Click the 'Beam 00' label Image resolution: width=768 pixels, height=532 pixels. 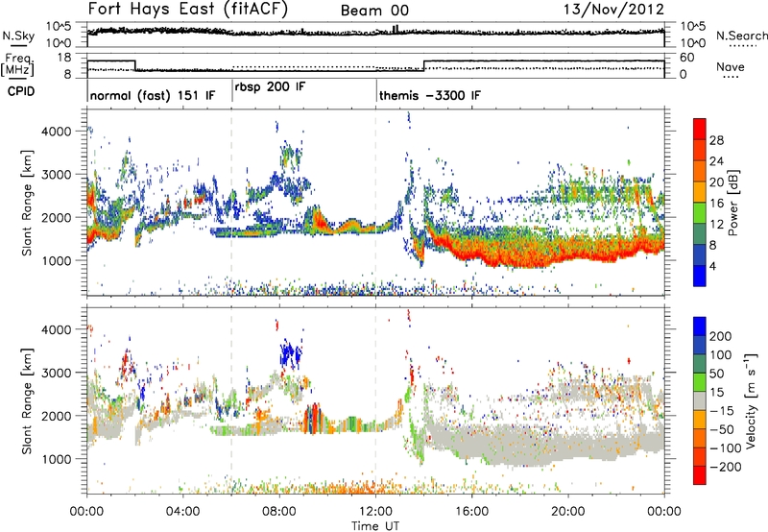pyautogui.click(x=374, y=11)
